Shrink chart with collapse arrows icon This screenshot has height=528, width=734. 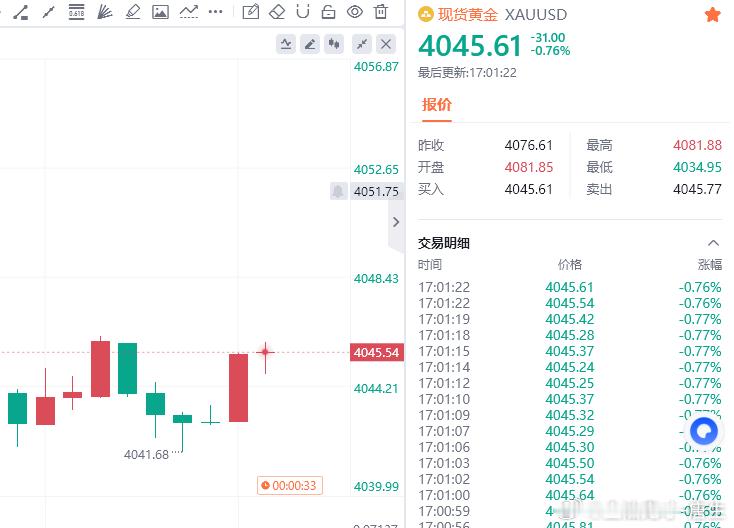point(362,44)
